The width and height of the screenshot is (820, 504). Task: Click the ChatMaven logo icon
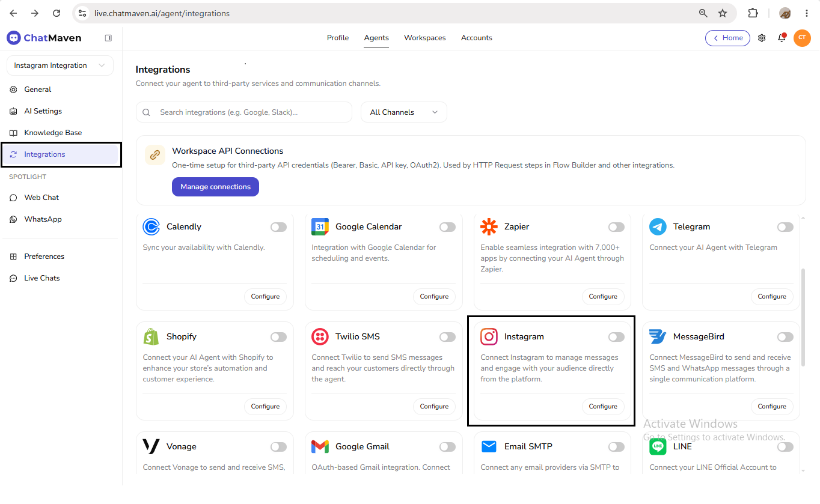tap(13, 38)
